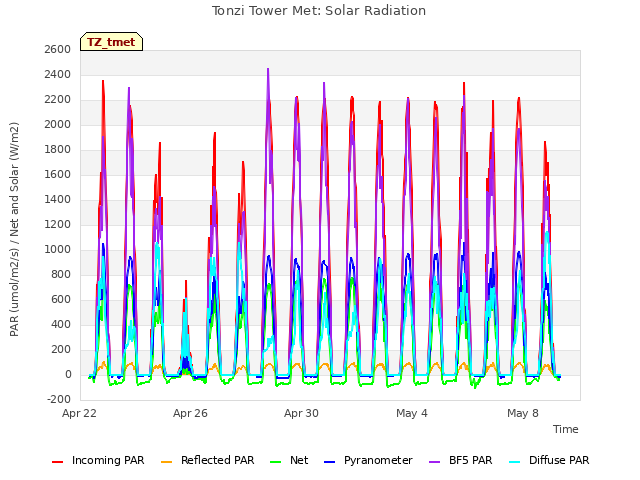
Task: Click the May 8 x-axis tick label
Action: pos(523,413)
